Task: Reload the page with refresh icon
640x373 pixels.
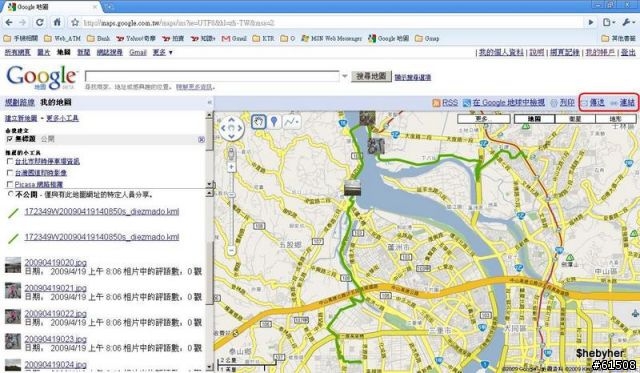Action: pos(40,22)
